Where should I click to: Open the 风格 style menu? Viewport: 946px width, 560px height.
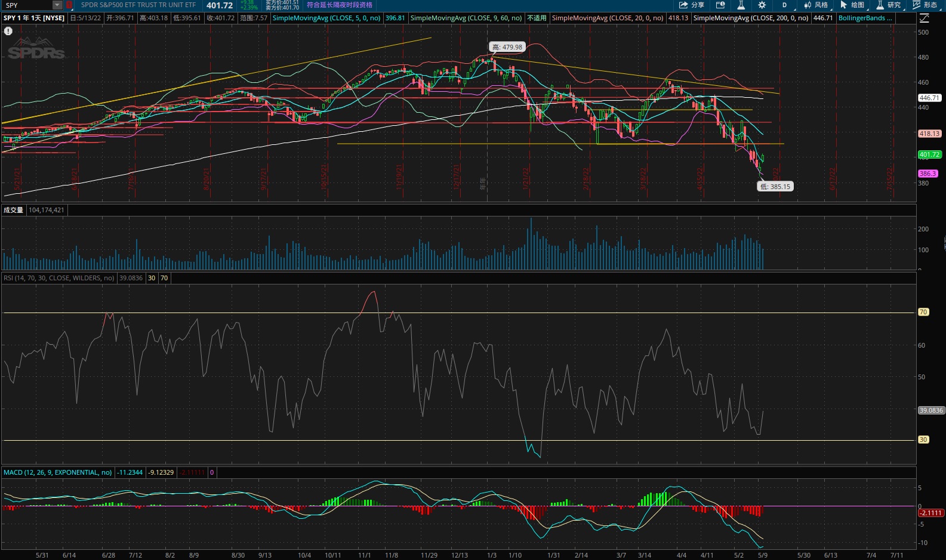click(x=816, y=5)
